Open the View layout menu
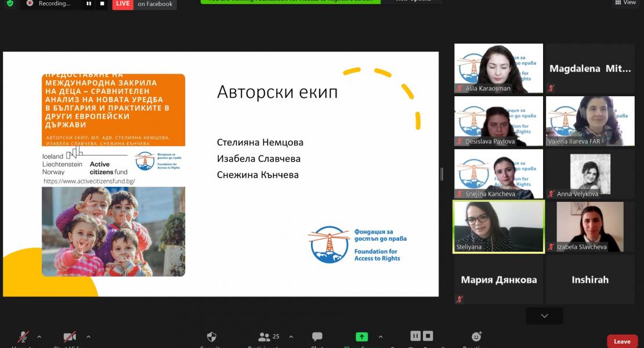 [625, 2]
